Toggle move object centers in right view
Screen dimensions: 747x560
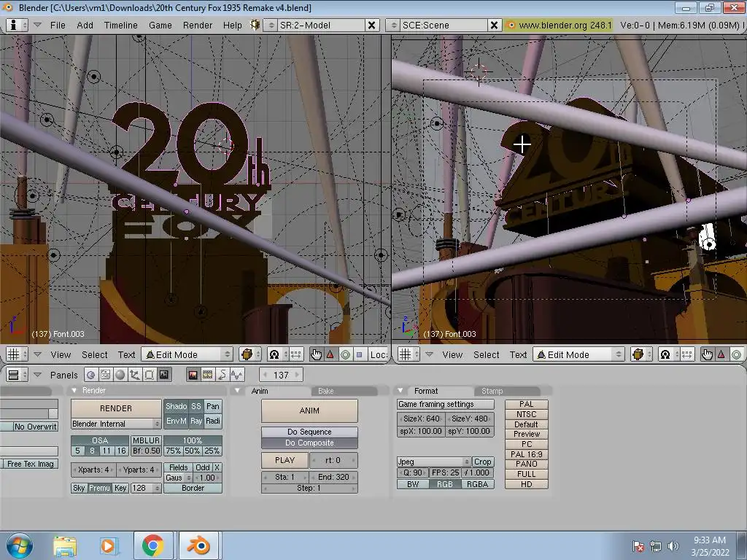687,354
